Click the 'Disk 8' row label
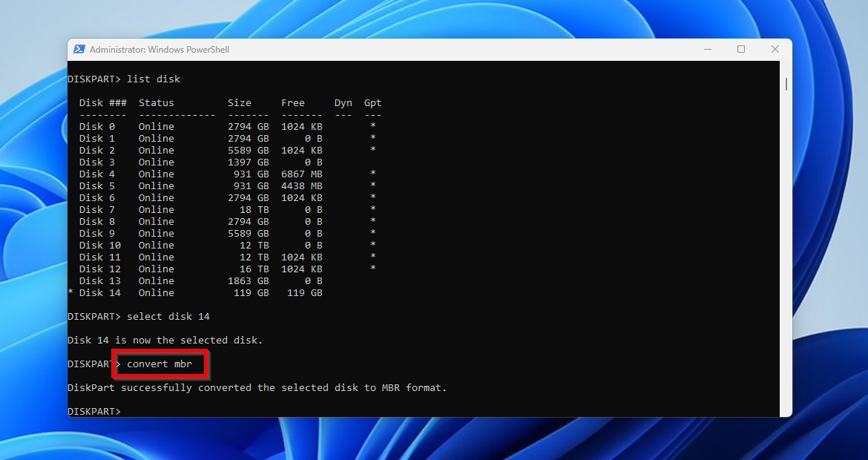Viewport: 868px width, 460px height. (x=97, y=221)
